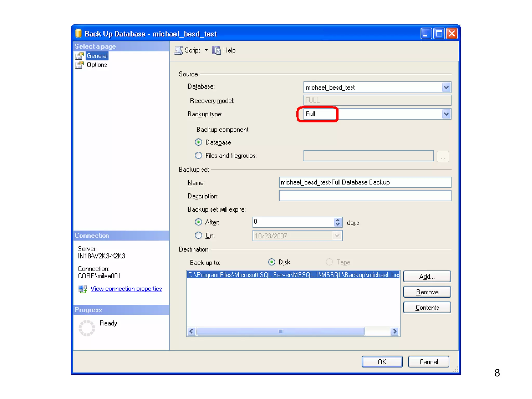
Task: Click the database icon in title bar
Action: 78,33
